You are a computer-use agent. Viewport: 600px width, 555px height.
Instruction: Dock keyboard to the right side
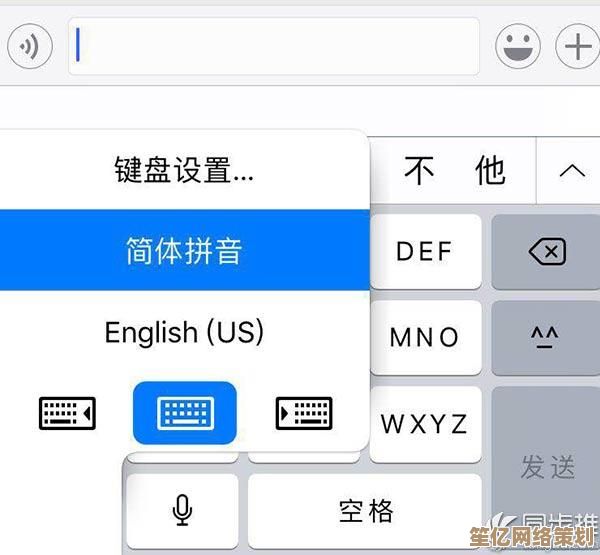[x=303, y=412]
